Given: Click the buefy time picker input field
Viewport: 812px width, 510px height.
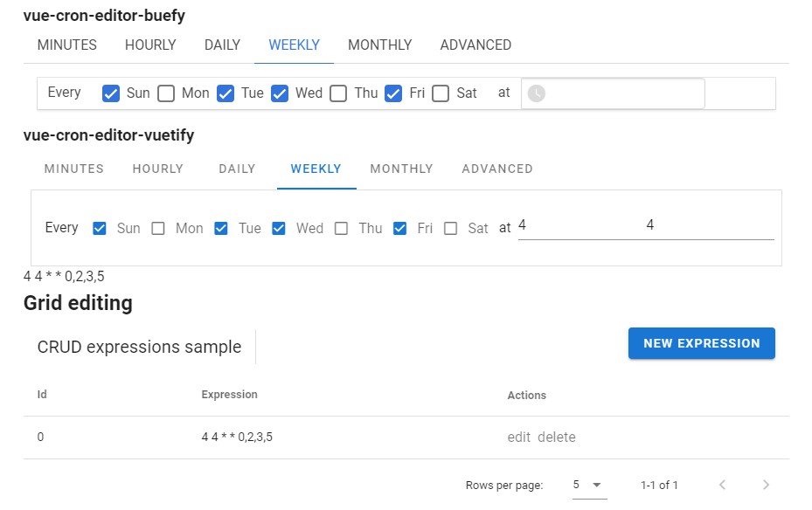Looking at the screenshot, I should tap(622, 93).
